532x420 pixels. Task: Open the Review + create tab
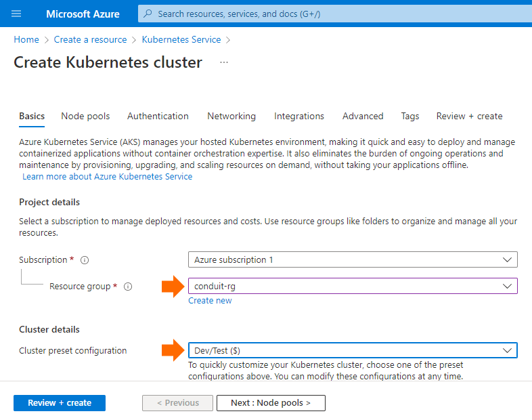coord(469,116)
